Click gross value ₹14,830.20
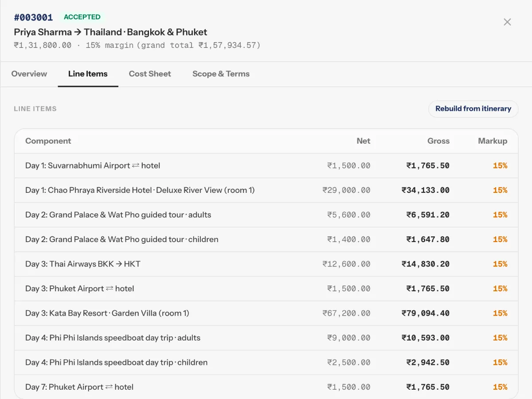The height and width of the screenshot is (399, 532). pos(426,264)
